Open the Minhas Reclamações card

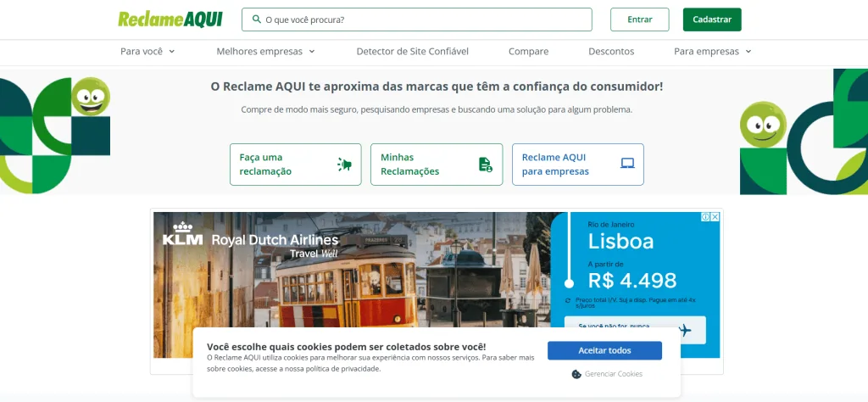point(437,165)
